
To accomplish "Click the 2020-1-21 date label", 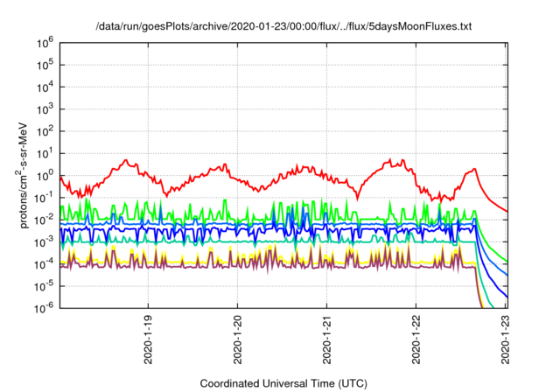I will click(x=326, y=339).
